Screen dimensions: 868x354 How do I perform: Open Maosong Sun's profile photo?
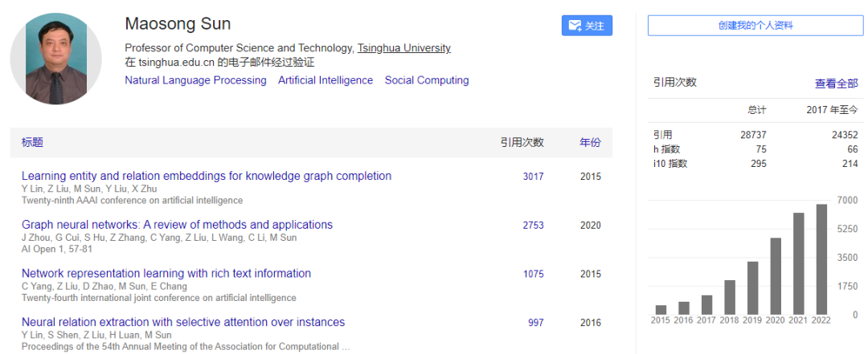point(55,59)
